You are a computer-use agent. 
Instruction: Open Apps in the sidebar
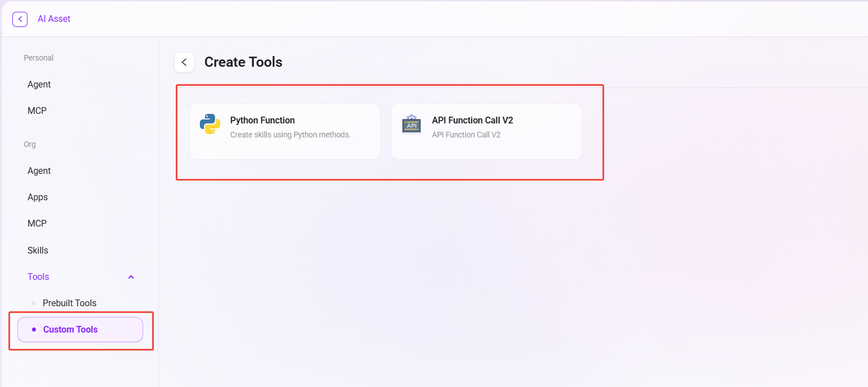38,197
